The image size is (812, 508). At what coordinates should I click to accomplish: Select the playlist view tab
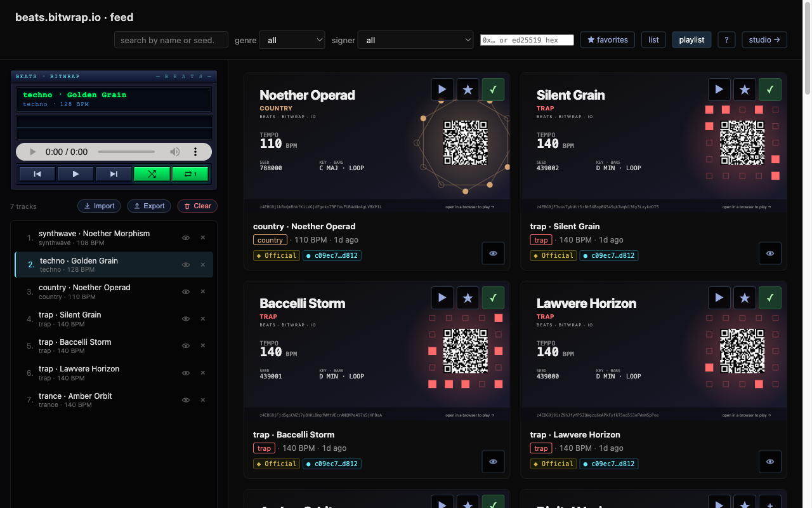(x=691, y=39)
